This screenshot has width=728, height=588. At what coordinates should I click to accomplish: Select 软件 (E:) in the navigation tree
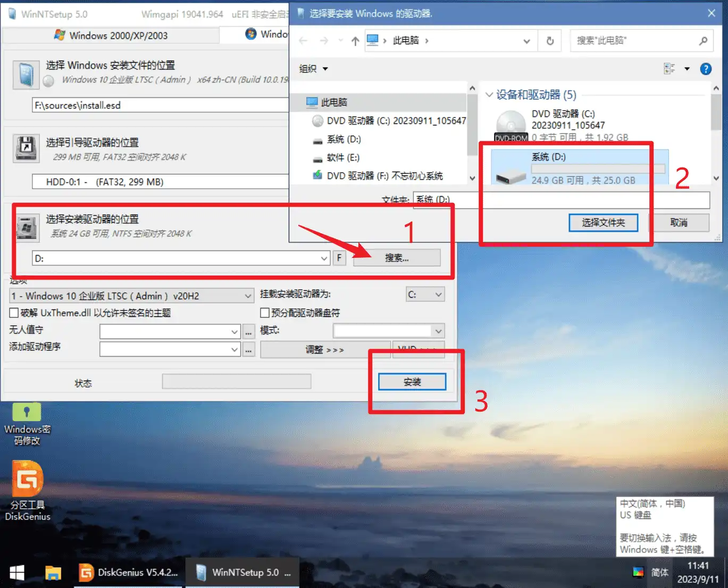[x=342, y=157]
